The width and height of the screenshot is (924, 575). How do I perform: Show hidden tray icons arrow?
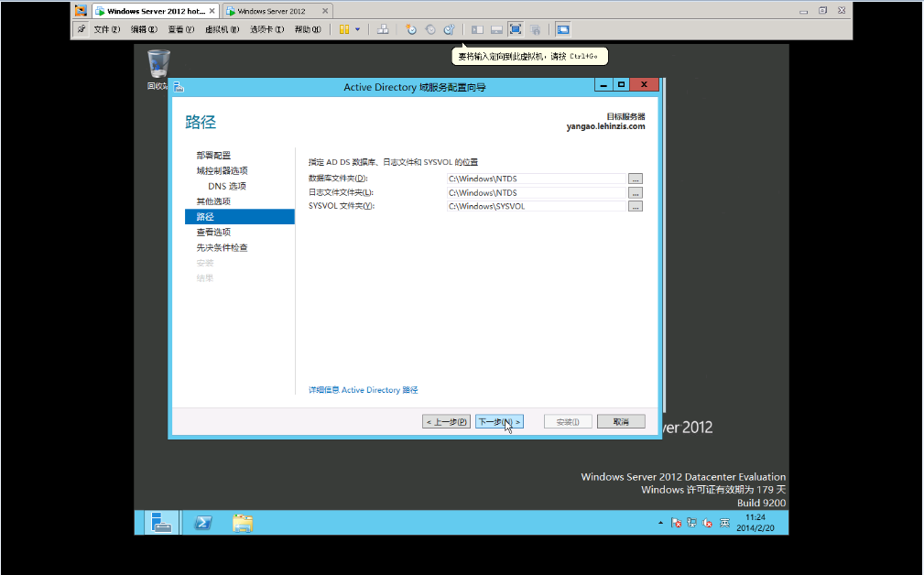tap(660, 523)
